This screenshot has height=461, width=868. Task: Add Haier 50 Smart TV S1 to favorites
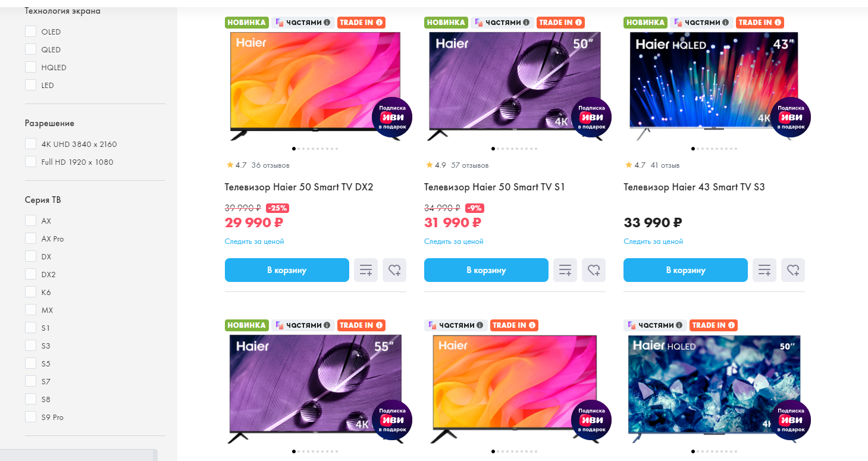(x=594, y=270)
